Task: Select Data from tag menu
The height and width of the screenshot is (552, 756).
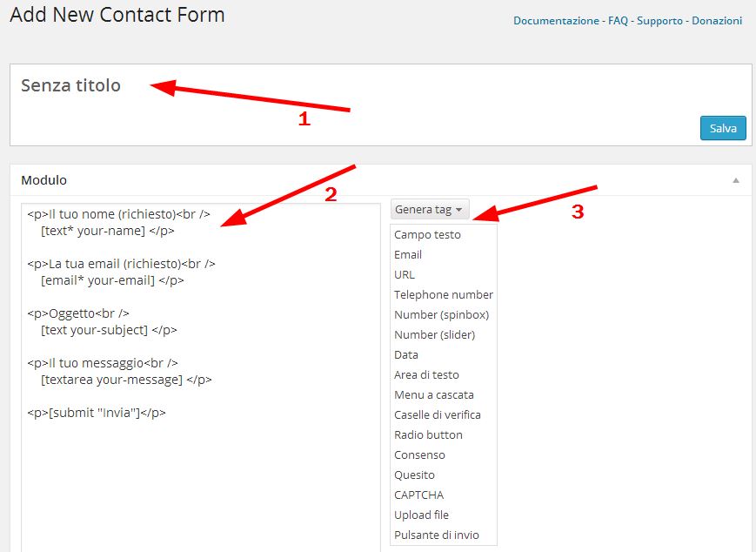Action: pyautogui.click(x=406, y=354)
